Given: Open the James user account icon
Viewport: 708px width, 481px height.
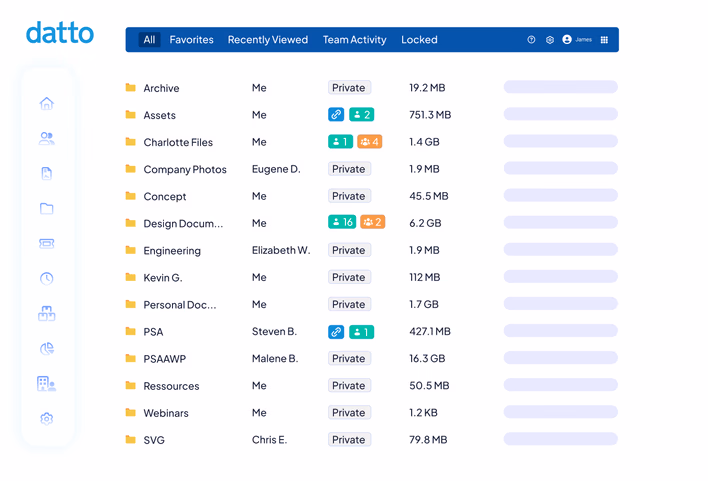Looking at the screenshot, I should pyautogui.click(x=567, y=40).
